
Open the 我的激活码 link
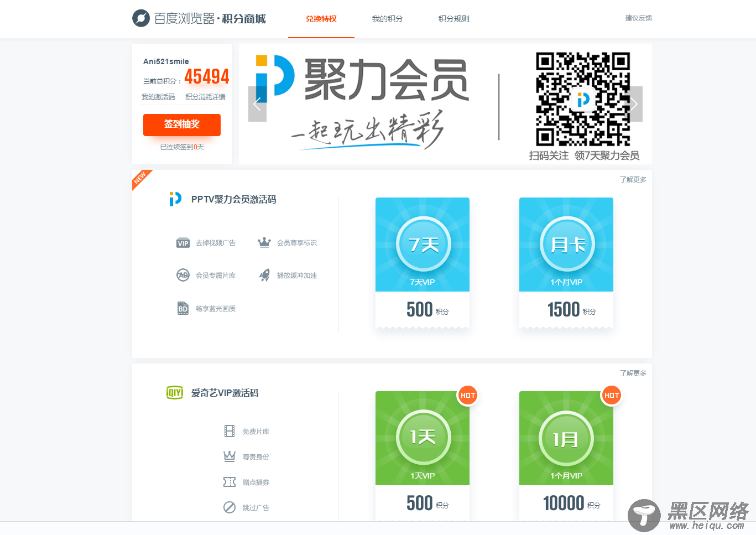click(x=158, y=97)
